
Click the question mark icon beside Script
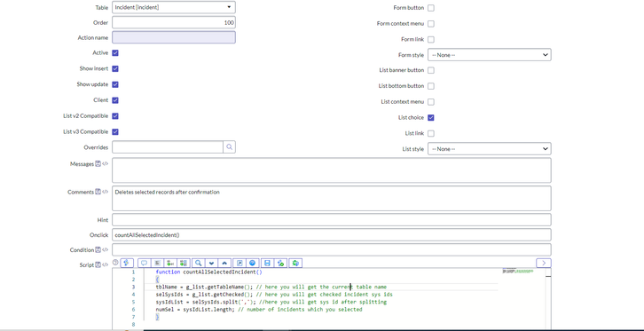pyautogui.click(x=115, y=263)
